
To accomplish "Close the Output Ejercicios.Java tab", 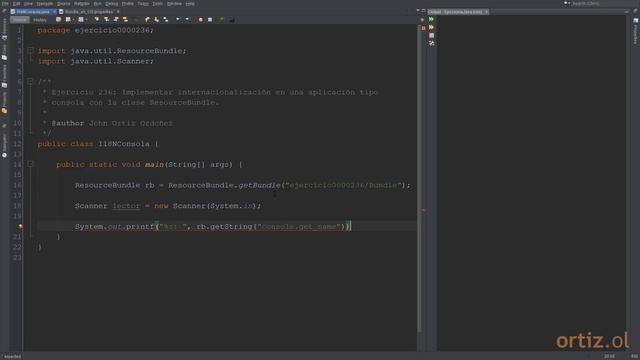I will (x=487, y=12).
